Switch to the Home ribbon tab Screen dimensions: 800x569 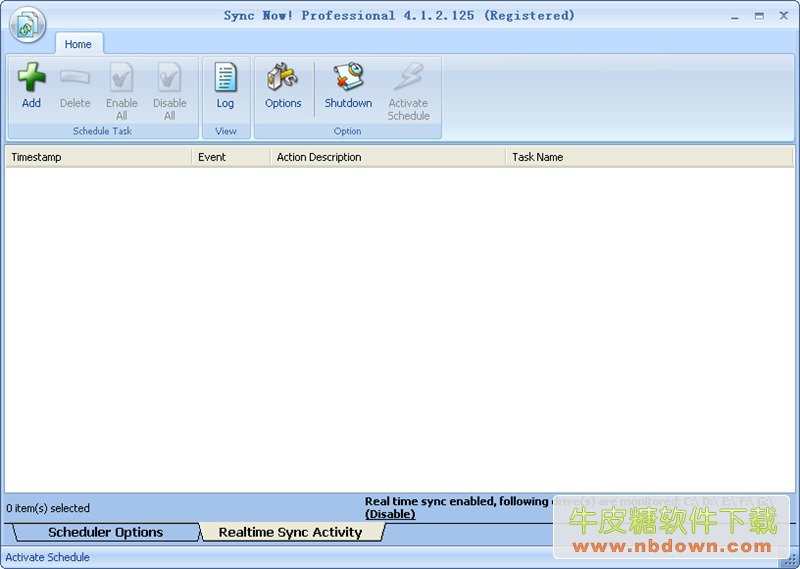(x=78, y=44)
